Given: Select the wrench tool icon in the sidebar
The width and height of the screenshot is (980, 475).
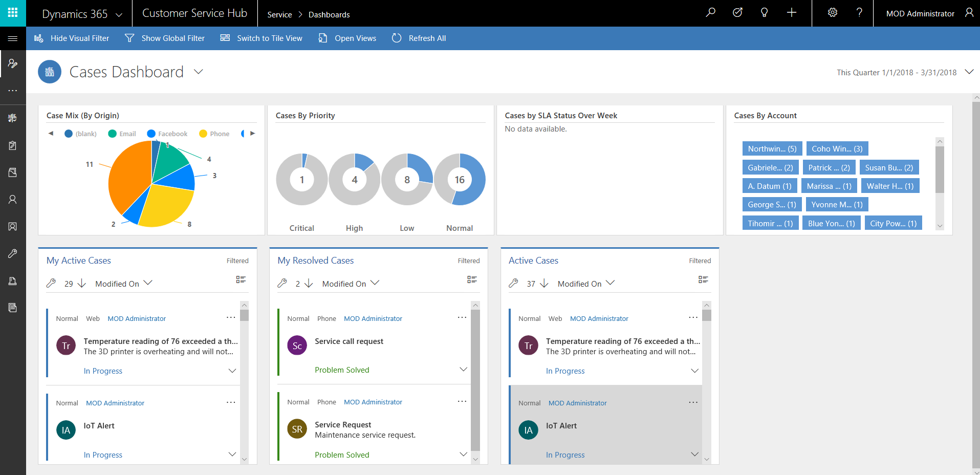Looking at the screenshot, I should [x=13, y=253].
